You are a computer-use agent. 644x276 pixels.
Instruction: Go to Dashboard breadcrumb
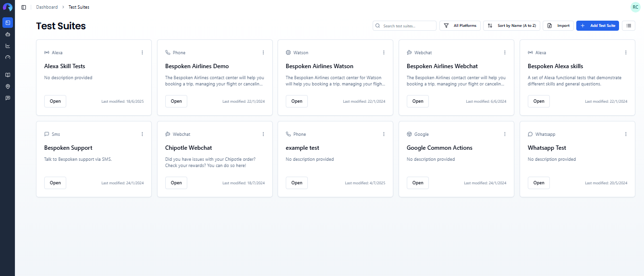[x=47, y=7]
